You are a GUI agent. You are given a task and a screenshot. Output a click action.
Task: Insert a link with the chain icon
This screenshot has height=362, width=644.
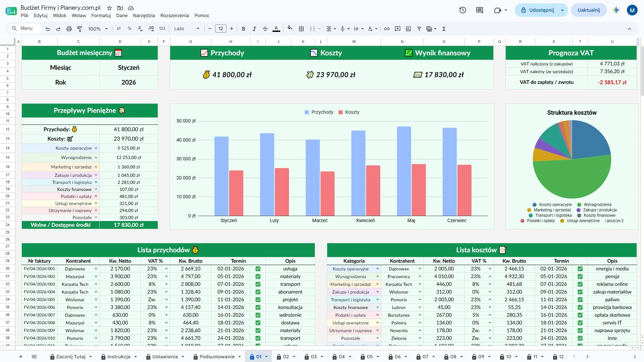387,29
